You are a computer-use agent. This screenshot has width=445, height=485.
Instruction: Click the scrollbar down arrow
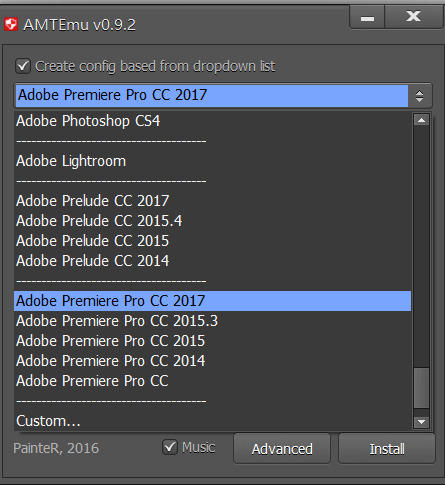[421, 422]
